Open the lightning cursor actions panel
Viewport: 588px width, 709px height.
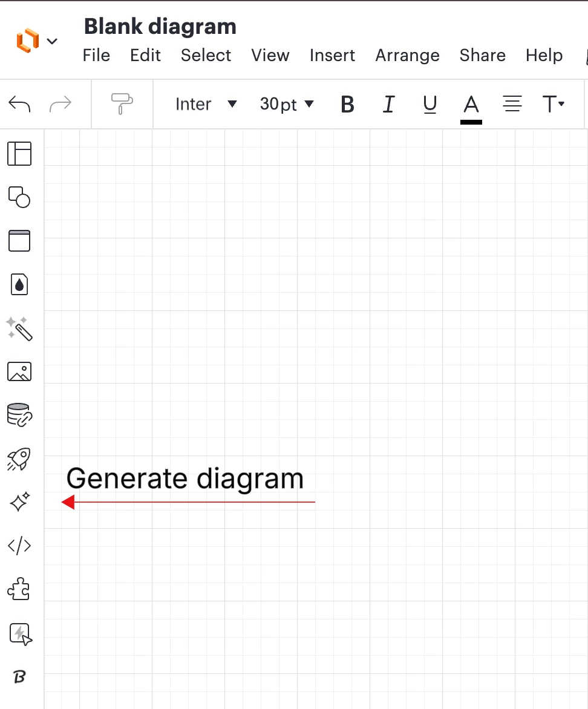21,634
